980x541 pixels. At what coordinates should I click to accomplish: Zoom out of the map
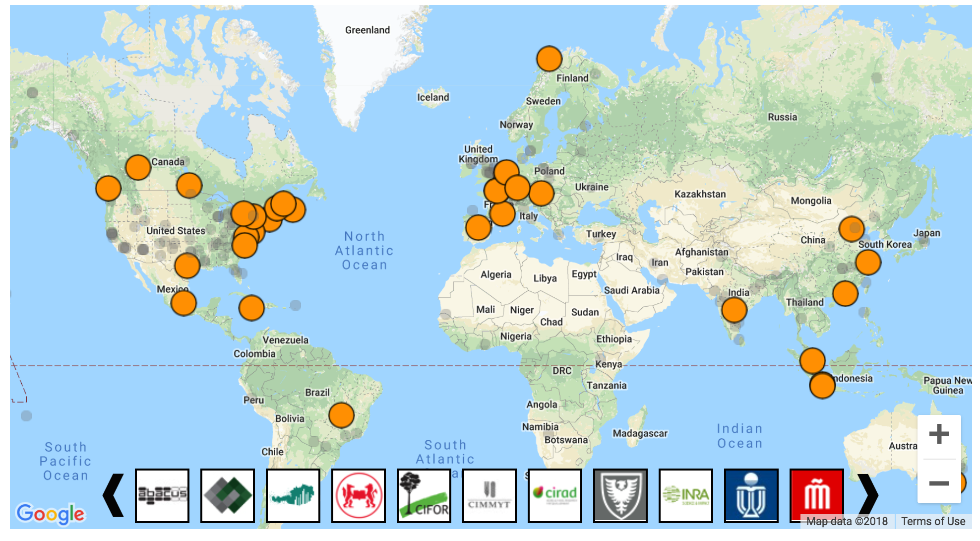[x=939, y=483]
